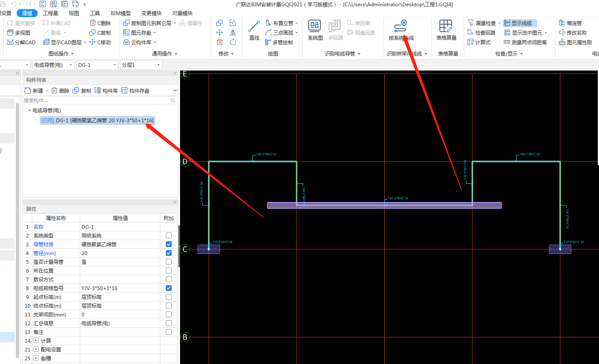Open the 变更模块 ribbon tab
This screenshot has height=364, width=599.
click(152, 13)
